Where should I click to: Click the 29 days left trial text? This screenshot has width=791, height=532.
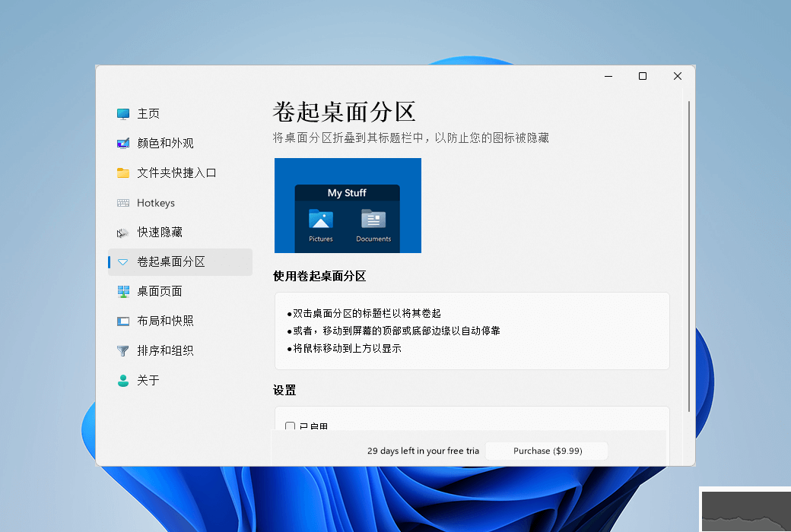pyautogui.click(x=423, y=451)
